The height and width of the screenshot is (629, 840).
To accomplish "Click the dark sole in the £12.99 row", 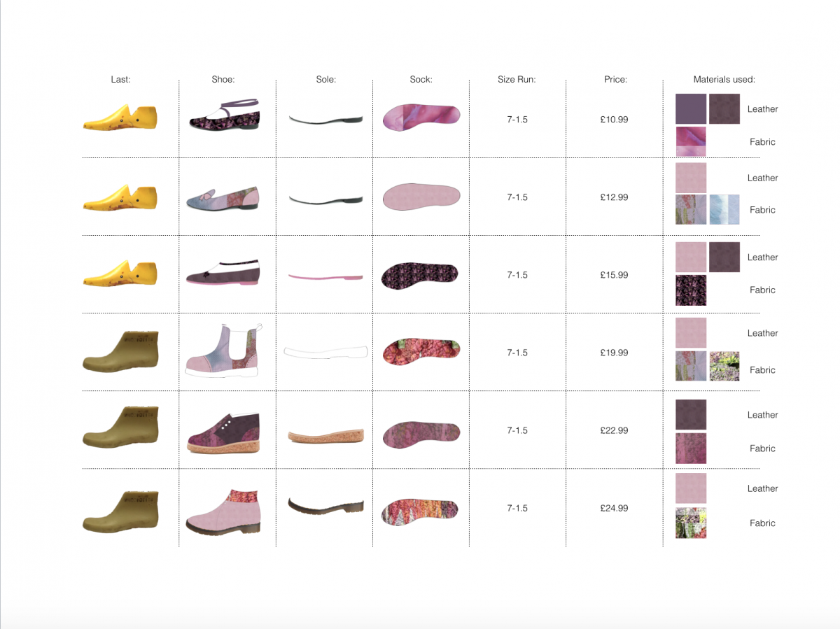I will (x=326, y=199).
